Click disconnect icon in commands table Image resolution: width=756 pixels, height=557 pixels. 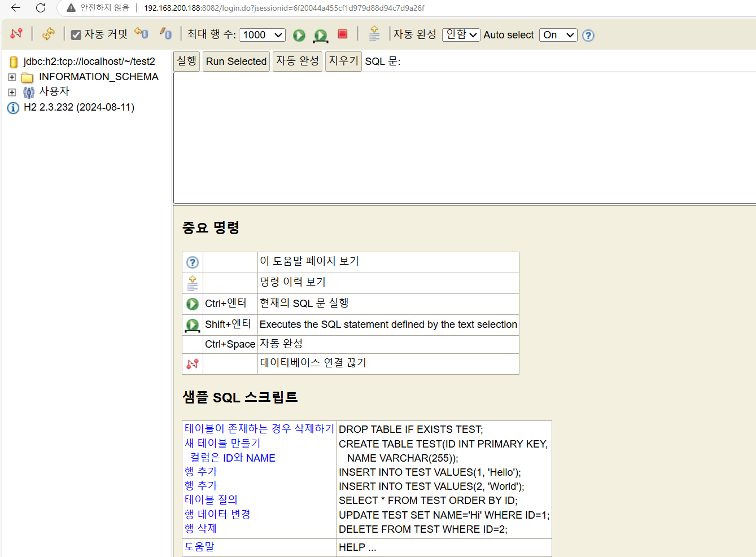[193, 364]
